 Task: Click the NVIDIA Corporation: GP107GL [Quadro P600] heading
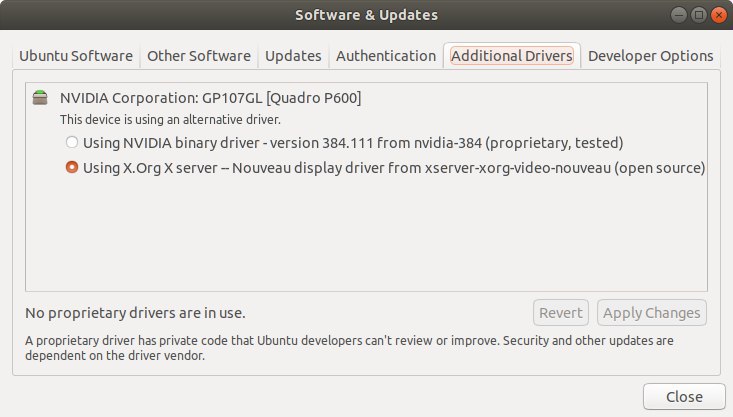coord(210,98)
